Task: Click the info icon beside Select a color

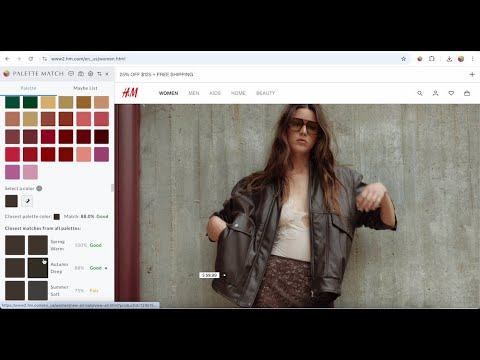Action: (x=39, y=188)
